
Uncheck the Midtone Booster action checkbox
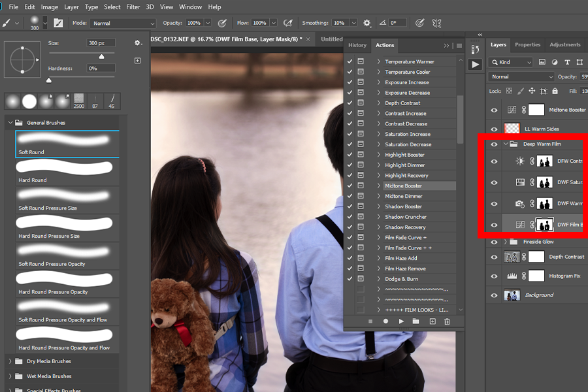click(350, 186)
